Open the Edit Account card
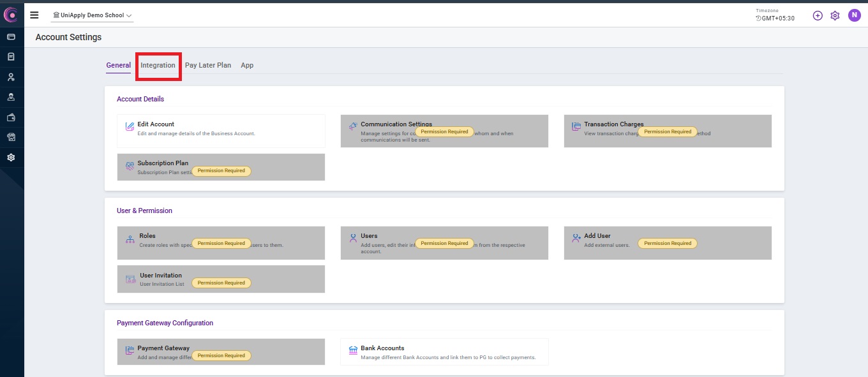Image resolution: width=868 pixels, height=377 pixels. [x=221, y=131]
